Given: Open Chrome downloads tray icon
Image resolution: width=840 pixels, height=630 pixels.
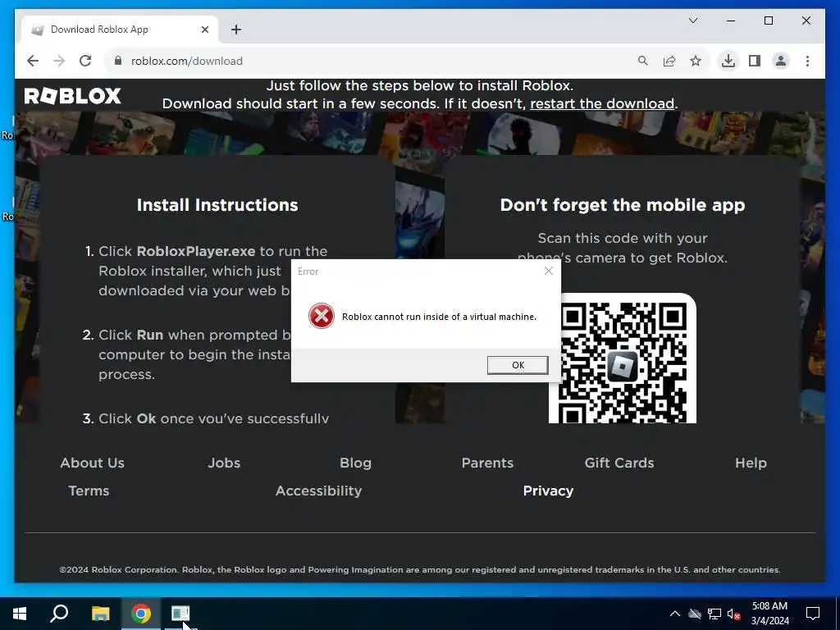Looking at the screenshot, I should 728,61.
